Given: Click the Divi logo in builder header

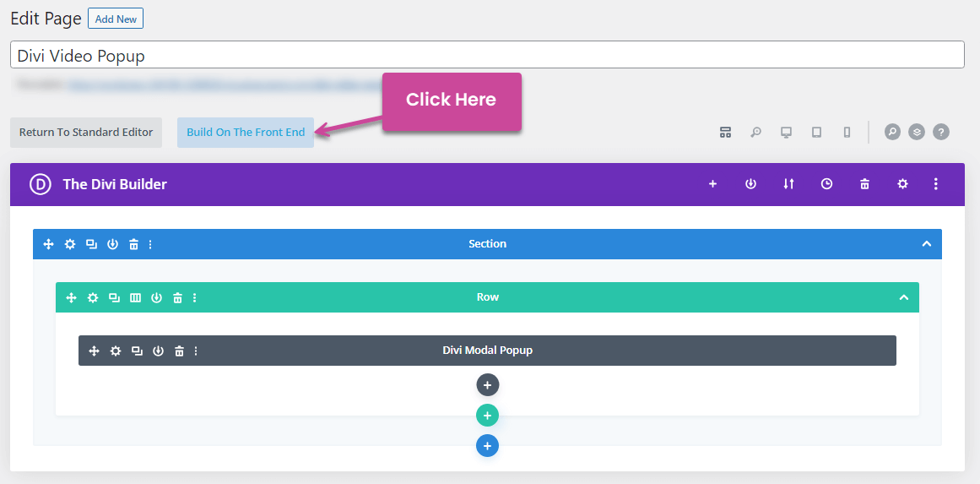Looking at the screenshot, I should point(40,184).
